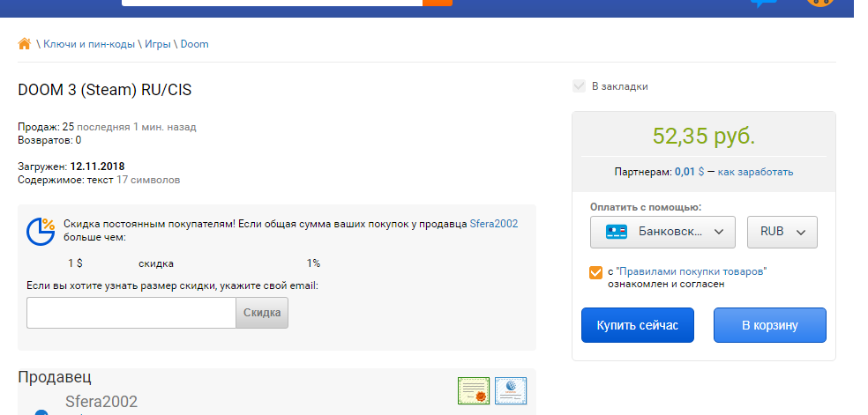Toggle the 'В закладки' bookmark checkbox
The height and width of the screenshot is (415, 868).
point(579,86)
